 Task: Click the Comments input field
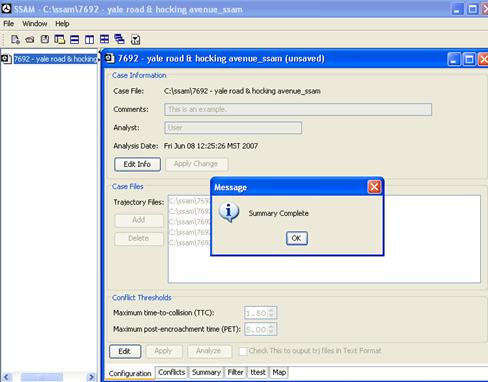298,109
